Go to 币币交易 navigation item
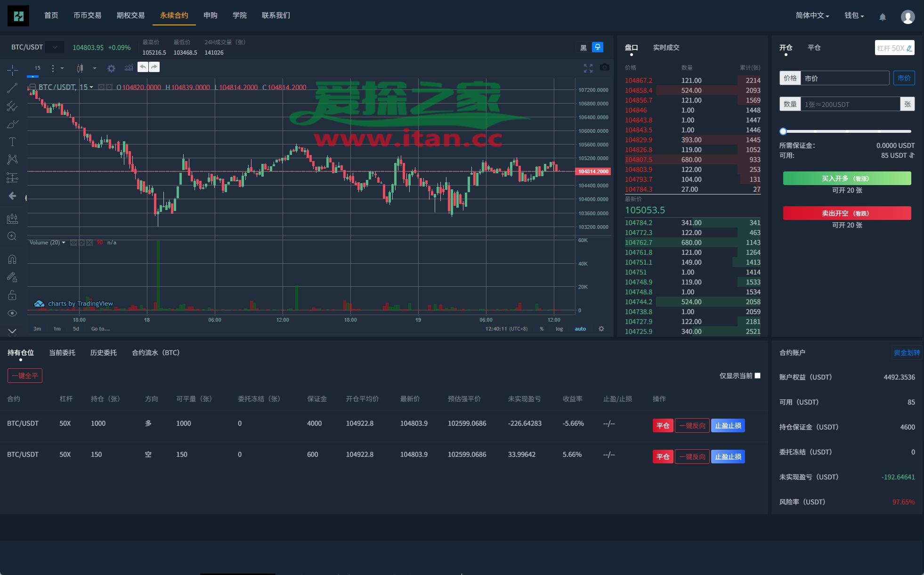 click(x=88, y=16)
